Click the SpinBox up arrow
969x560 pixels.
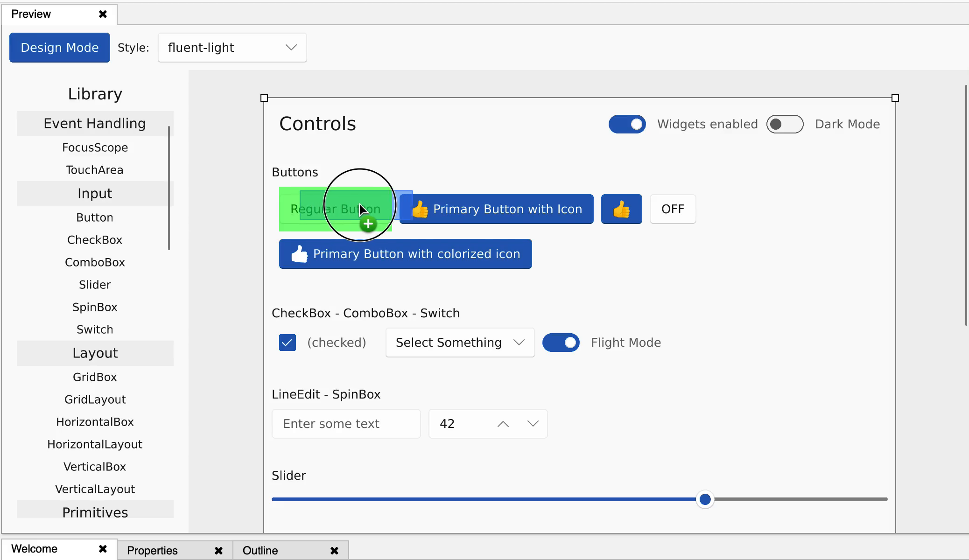tap(503, 424)
